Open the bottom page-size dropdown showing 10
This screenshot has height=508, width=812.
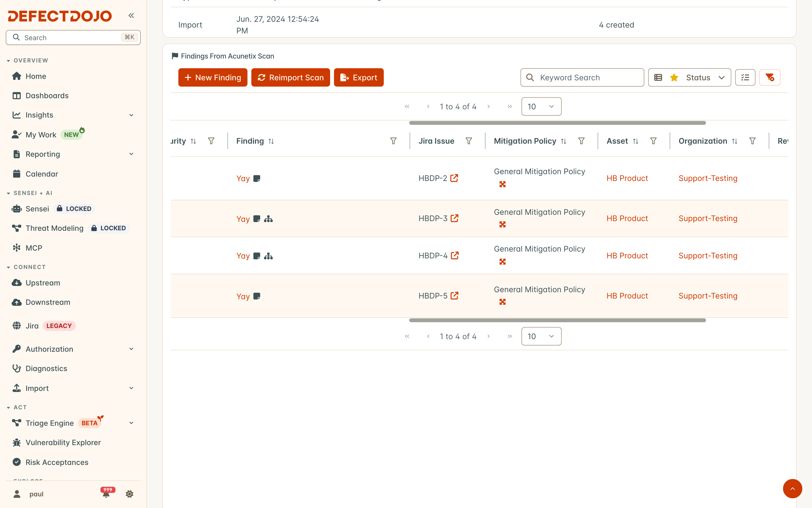[541, 336]
